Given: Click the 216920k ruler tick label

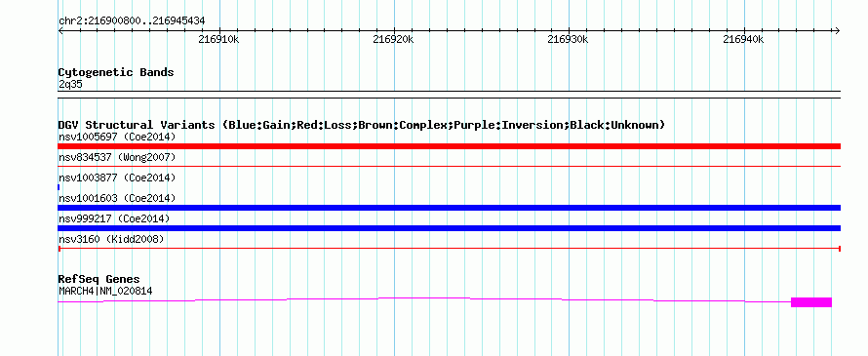Looking at the screenshot, I should coord(393,39).
